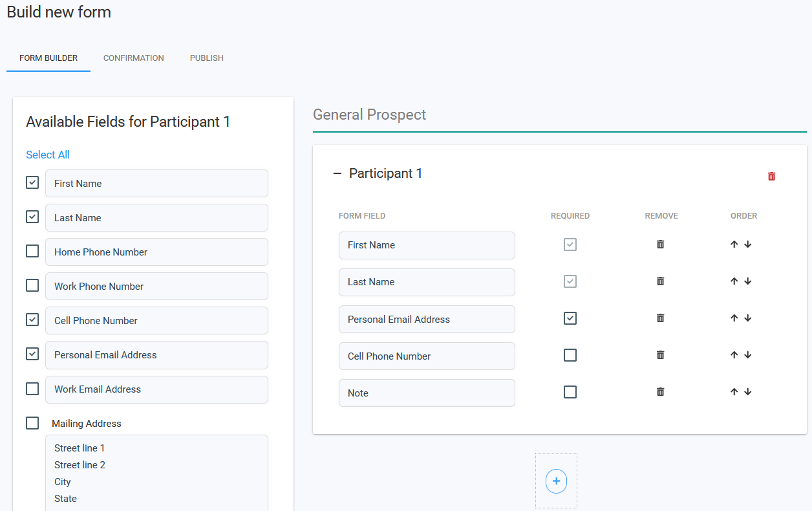
Task: Click the Select All link
Action: 47,155
